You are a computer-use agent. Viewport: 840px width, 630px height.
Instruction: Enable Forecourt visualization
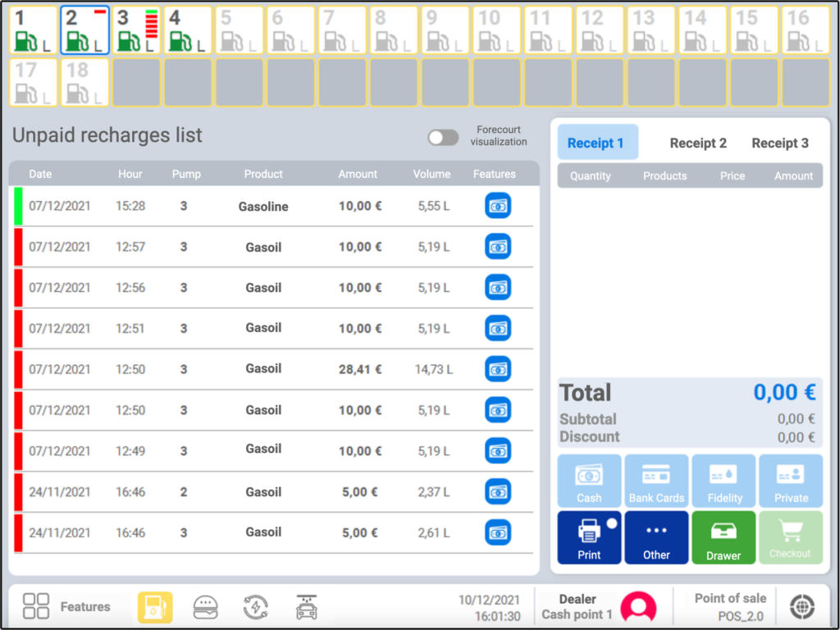pyautogui.click(x=443, y=138)
